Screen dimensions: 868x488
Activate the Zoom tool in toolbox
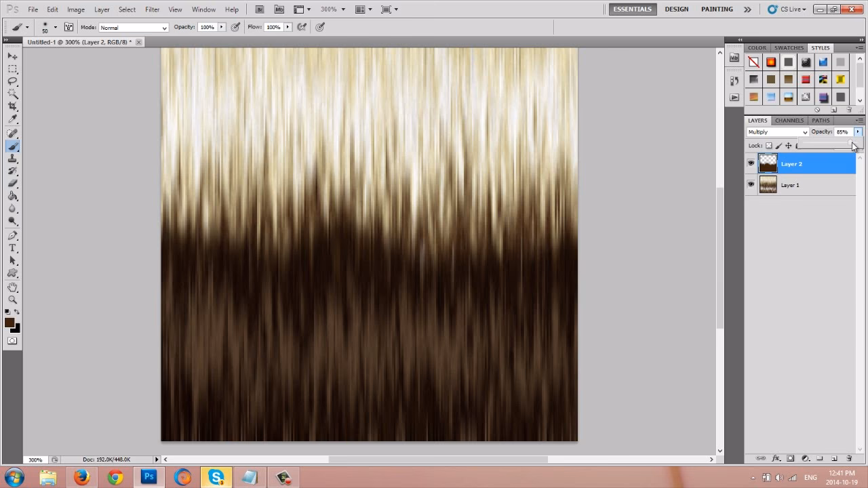click(12, 300)
